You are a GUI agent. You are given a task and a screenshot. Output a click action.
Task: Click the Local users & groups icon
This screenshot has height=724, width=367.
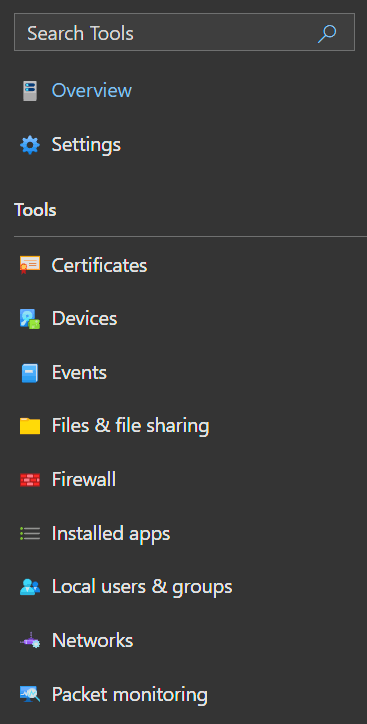(x=30, y=587)
